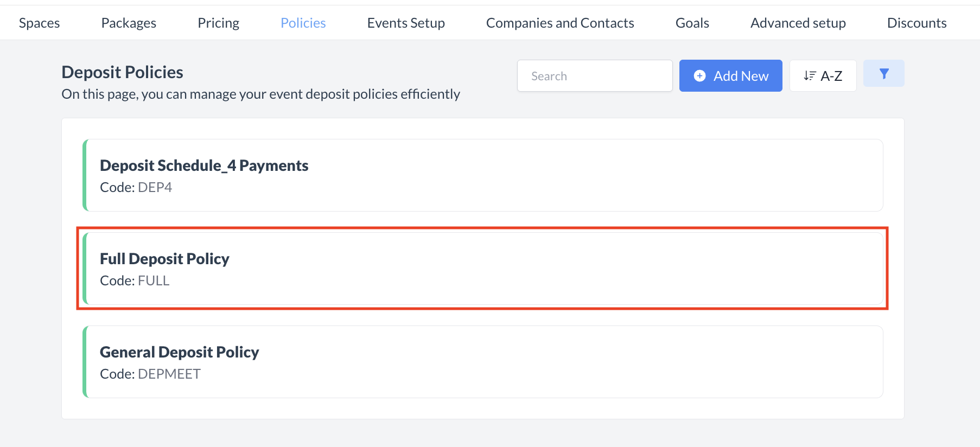
Task: Open the Packages tab
Action: (x=129, y=23)
